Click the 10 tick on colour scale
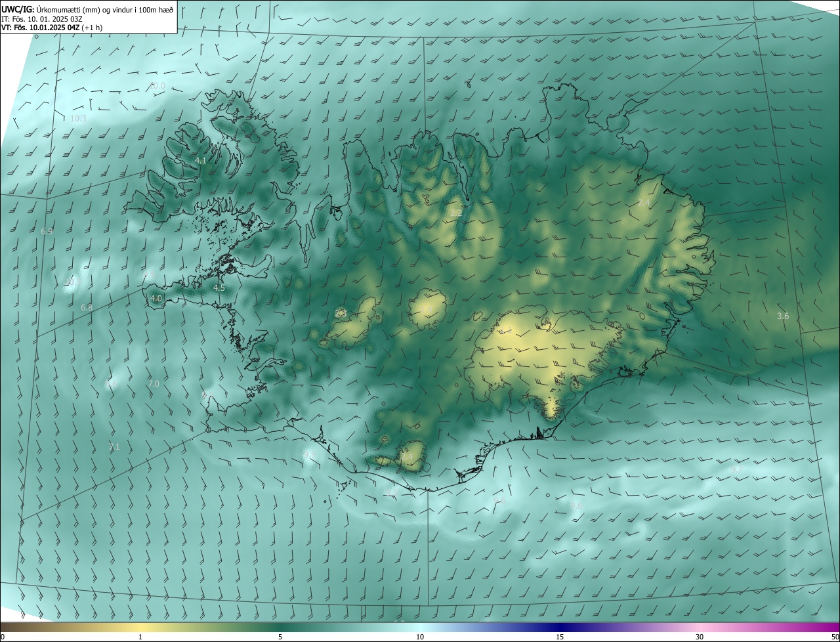Viewport: 840px width, 642px height. [420, 637]
